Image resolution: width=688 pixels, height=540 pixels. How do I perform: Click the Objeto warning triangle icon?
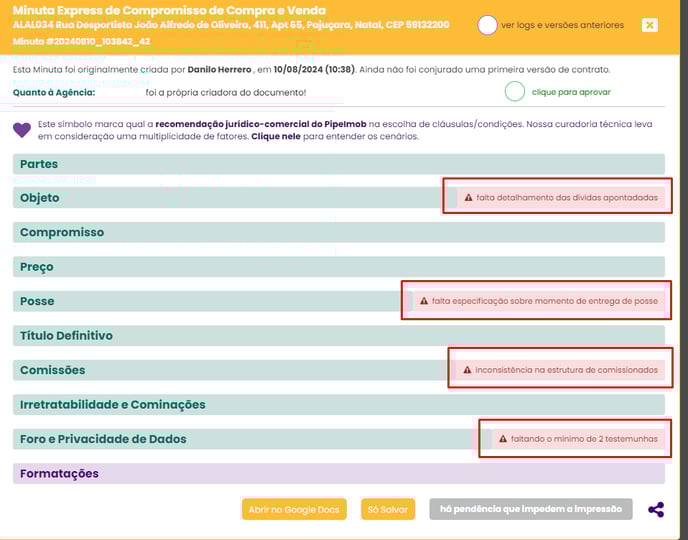469,197
